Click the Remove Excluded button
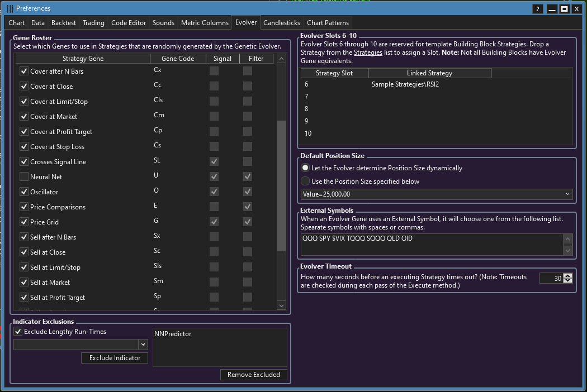Screen dimensions: 587x392 [x=254, y=375]
